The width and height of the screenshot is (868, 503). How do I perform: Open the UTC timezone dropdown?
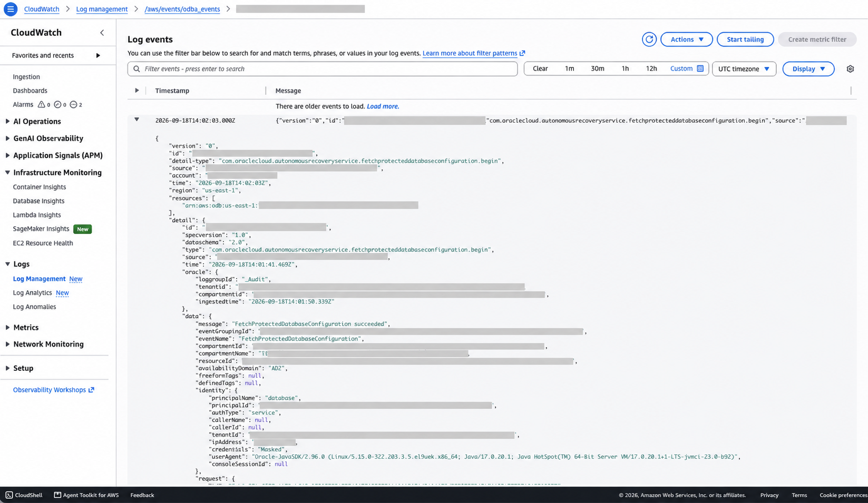[744, 69]
